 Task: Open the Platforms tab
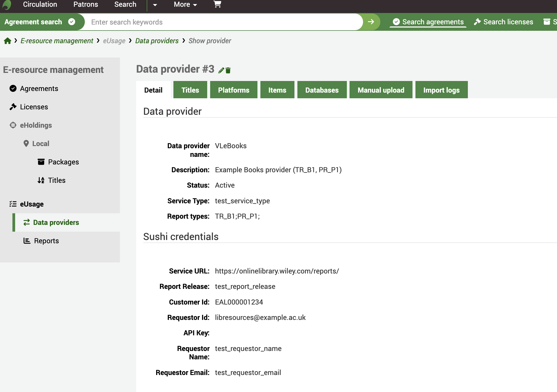pyautogui.click(x=234, y=90)
